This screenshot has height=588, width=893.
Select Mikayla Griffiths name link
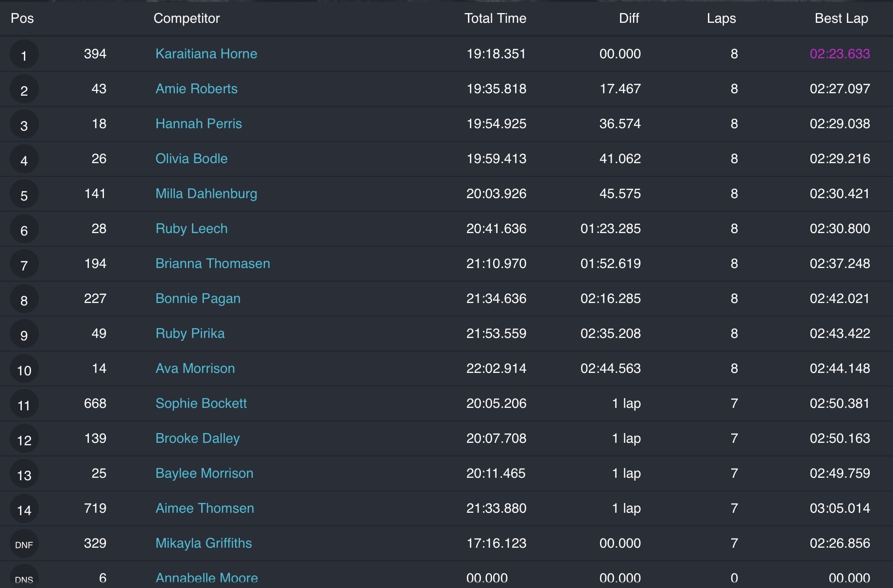(204, 543)
